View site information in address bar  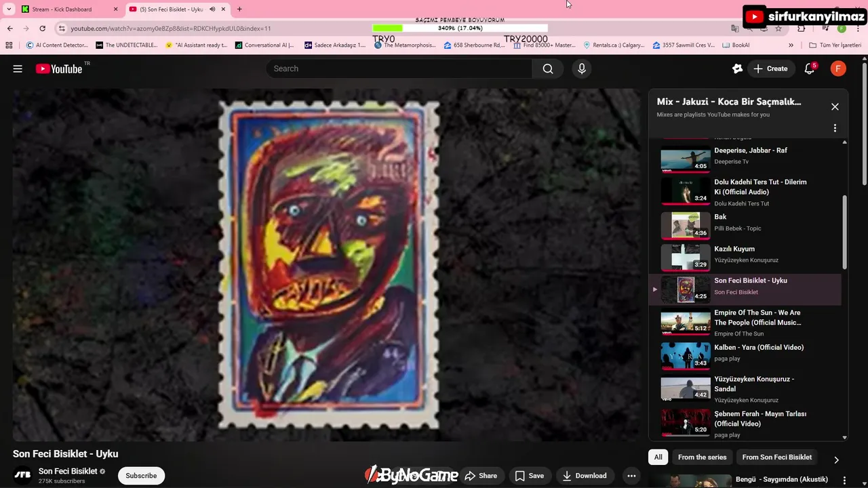62,28
